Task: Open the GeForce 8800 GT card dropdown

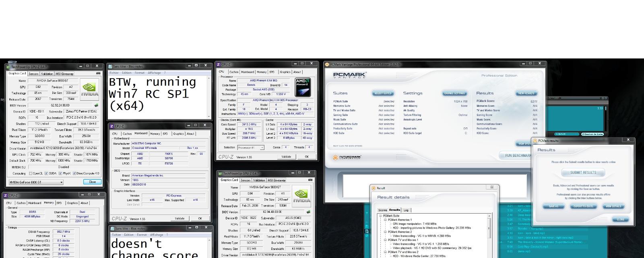Action: point(36,182)
